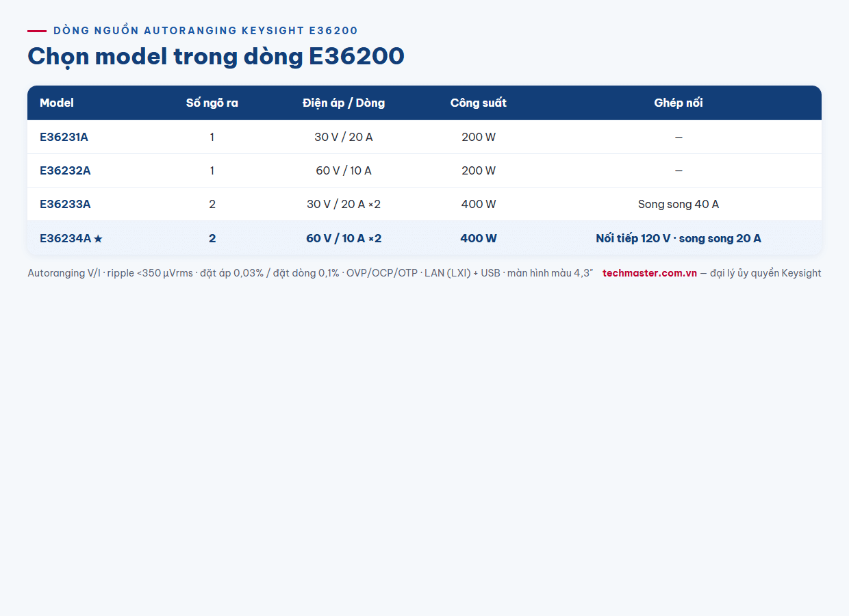
Task: Click Nối tiếp 120 V · song song 20 A
Action: click(x=679, y=238)
